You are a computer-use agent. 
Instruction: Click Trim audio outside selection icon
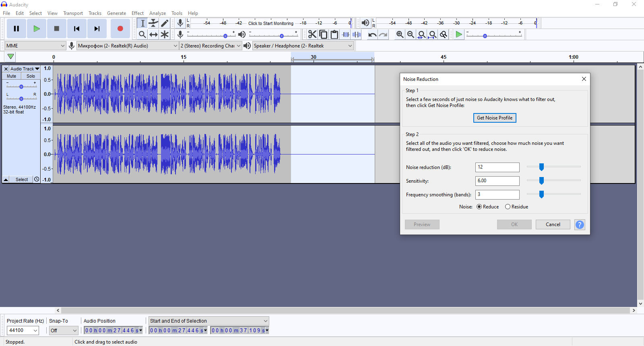coord(346,35)
